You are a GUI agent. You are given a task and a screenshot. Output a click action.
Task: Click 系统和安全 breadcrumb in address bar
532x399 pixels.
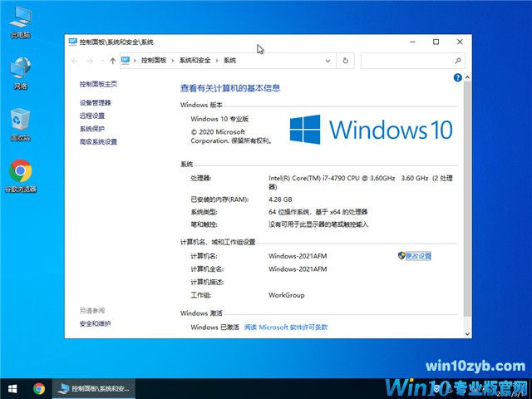(x=195, y=61)
